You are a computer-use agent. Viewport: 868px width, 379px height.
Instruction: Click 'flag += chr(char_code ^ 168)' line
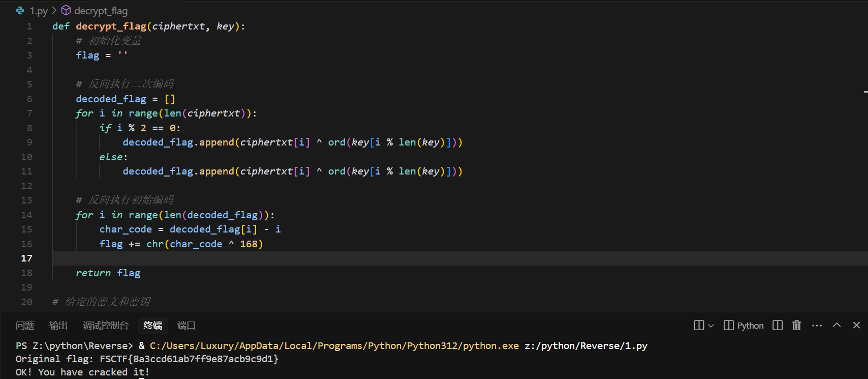[181, 244]
